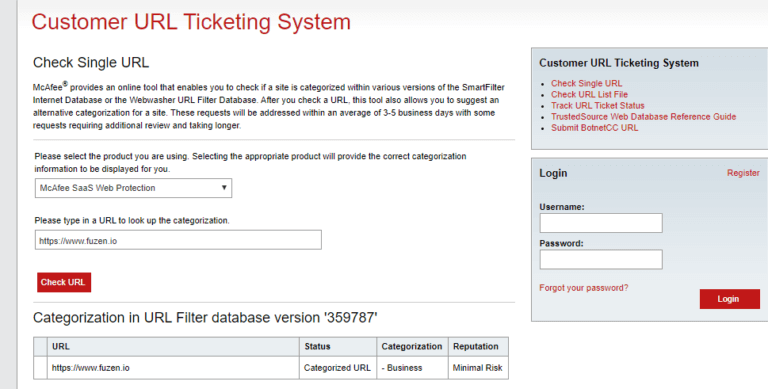Click the sidebar Customer URL Ticketing System heading

click(x=619, y=63)
